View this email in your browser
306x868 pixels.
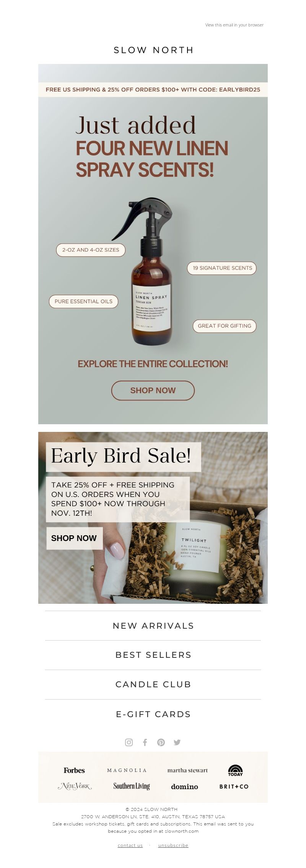click(234, 25)
